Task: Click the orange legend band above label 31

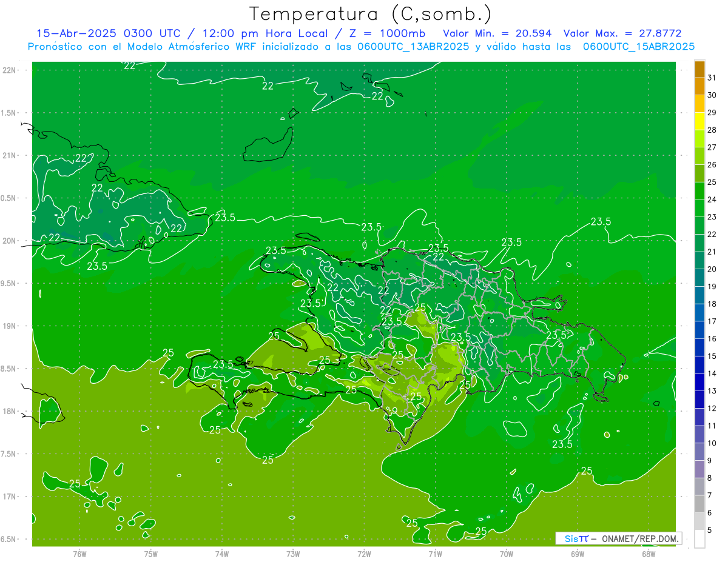Action: [x=699, y=69]
